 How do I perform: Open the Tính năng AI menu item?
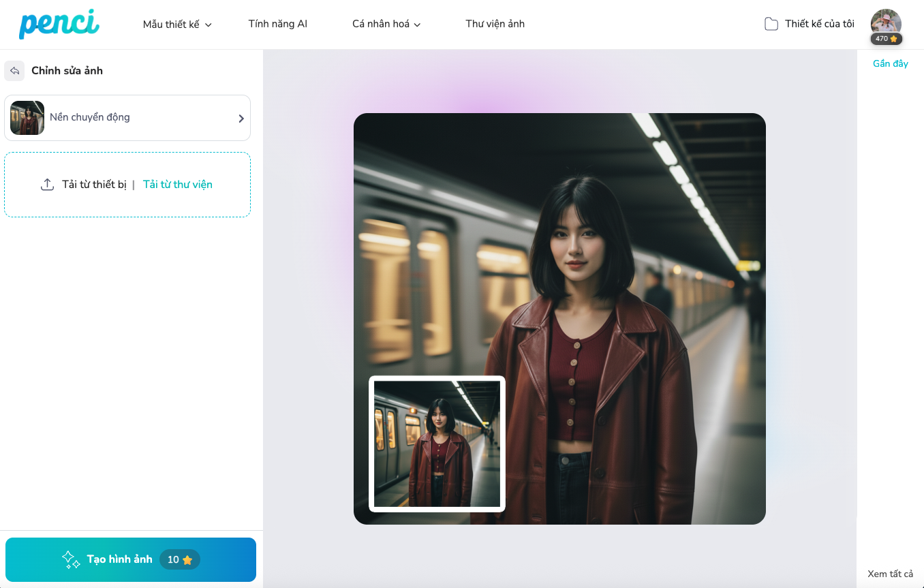(277, 24)
